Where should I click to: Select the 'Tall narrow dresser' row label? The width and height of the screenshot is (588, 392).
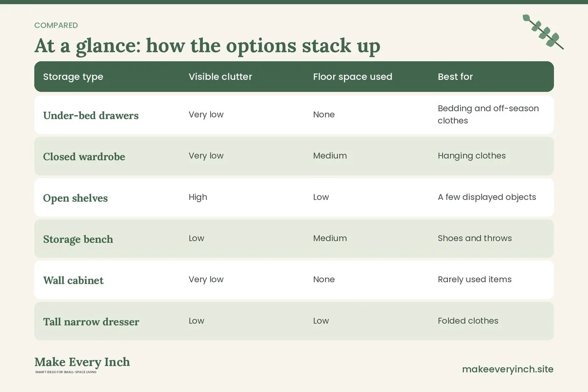point(91,322)
